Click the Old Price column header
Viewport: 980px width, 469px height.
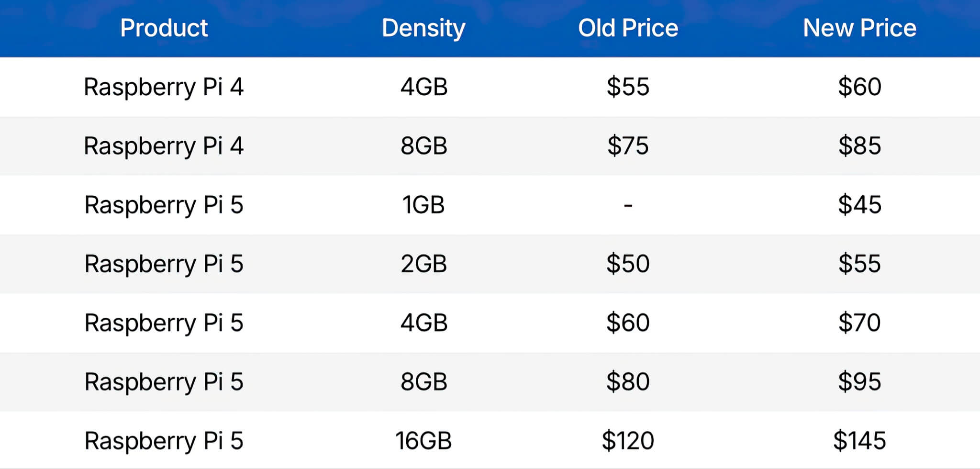[x=628, y=28]
